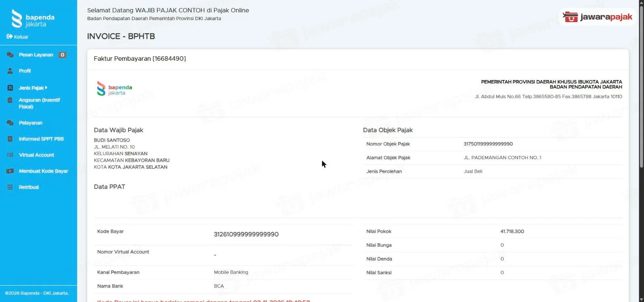
Task: Open the Profil menu item
Action: click(x=25, y=71)
